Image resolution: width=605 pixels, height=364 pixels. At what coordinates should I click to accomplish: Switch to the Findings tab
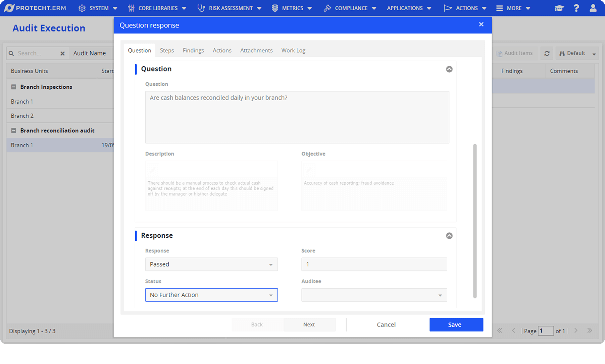pos(193,50)
